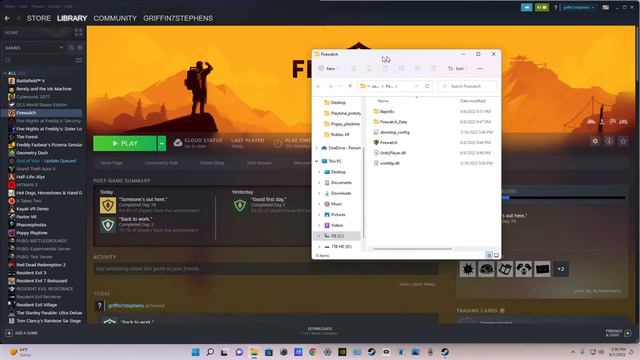Click View My Achievements link

point(598,291)
